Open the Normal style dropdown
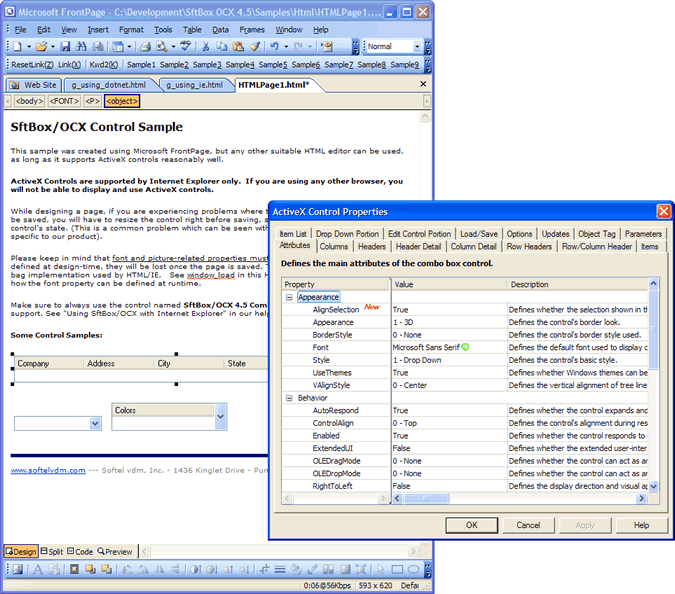This screenshot has width=675, height=594. point(417,47)
